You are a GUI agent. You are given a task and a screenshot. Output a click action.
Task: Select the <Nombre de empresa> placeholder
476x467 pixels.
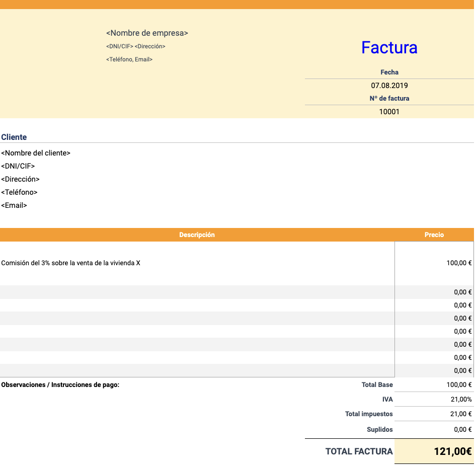click(147, 33)
